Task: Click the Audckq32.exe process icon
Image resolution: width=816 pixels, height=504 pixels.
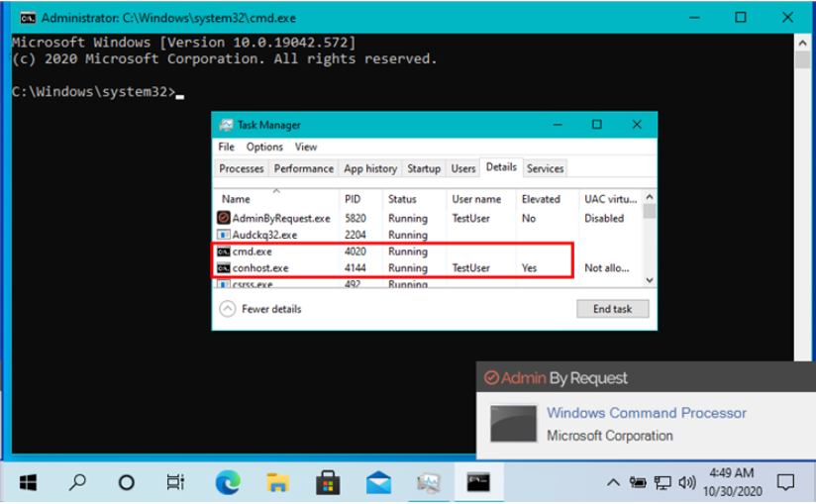Action: pos(224,235)
